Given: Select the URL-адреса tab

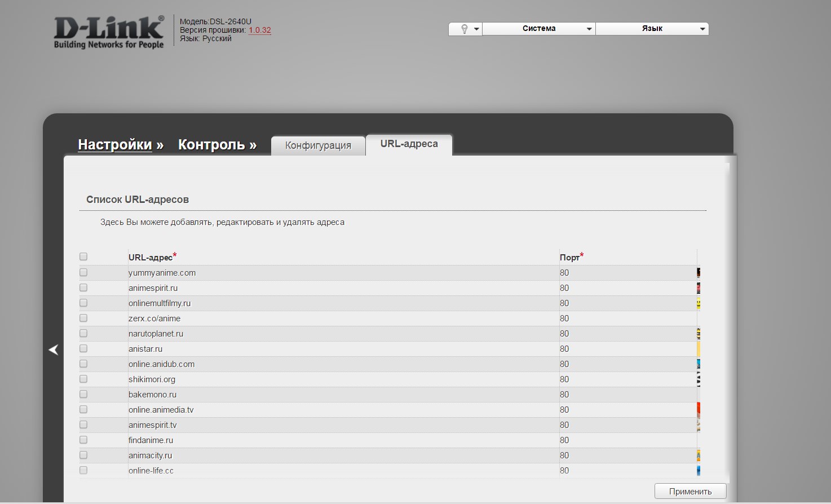Looking at the screenshot, I should [409, 144].
